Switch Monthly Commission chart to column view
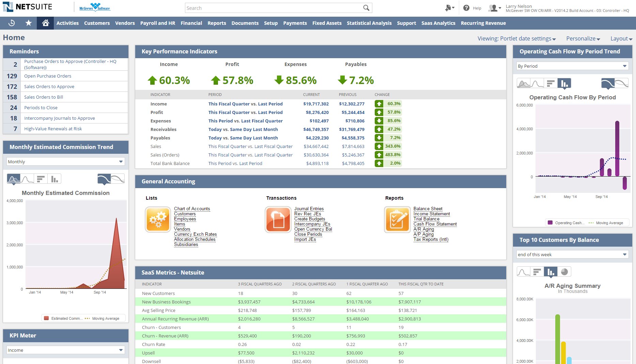The height and width of the screenshot is (364, 636). (55, 179)
